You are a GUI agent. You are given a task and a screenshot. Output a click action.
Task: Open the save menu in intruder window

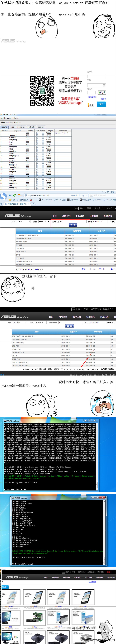click(9, 118)
